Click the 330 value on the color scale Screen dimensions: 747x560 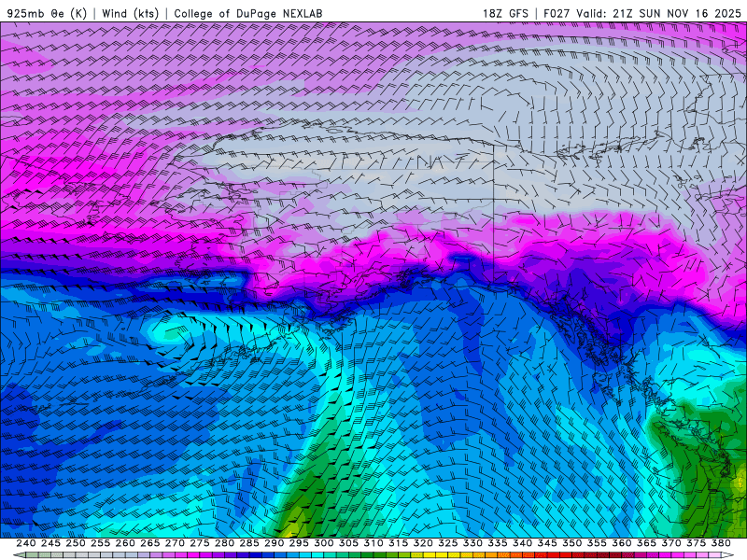tap(472, 543)
